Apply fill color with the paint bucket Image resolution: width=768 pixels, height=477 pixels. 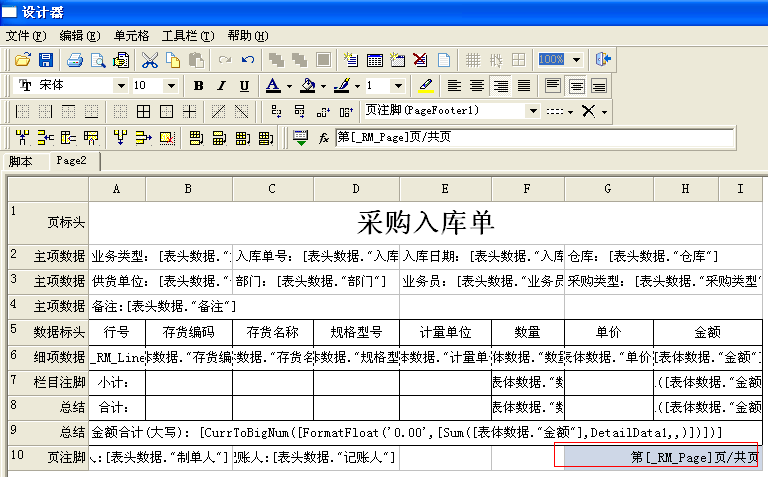pos(308,86)
